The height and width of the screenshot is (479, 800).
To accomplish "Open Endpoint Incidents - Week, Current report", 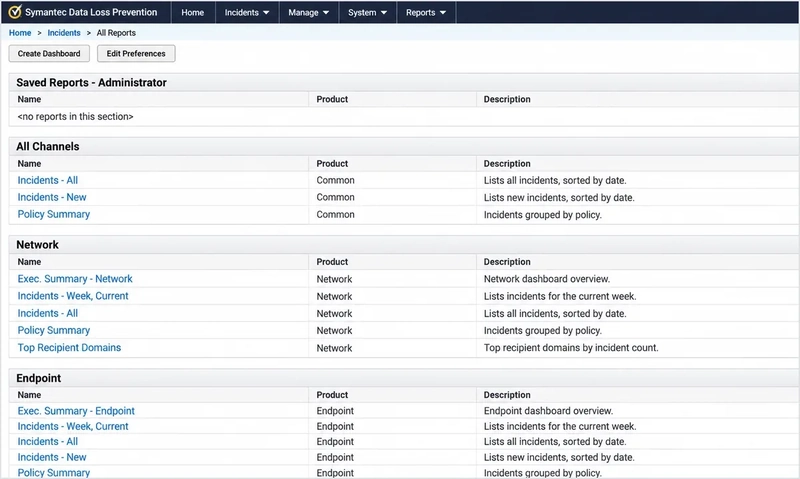I will (73, 426).
